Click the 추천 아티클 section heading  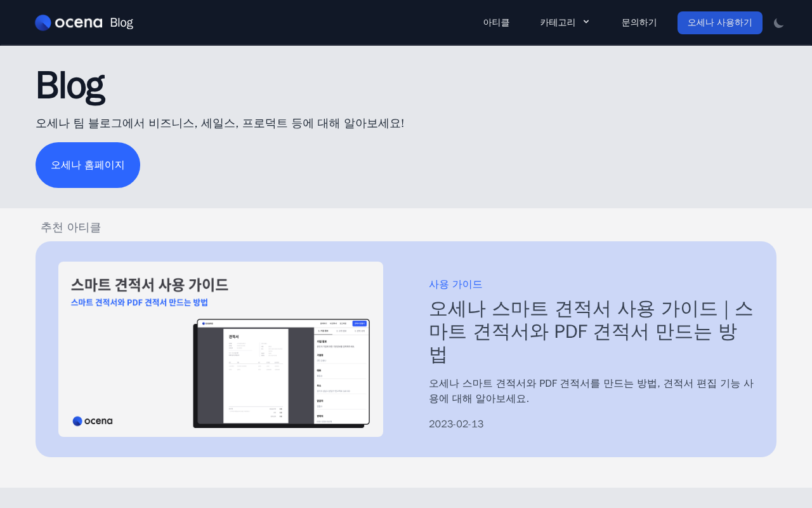coord(70,227)
